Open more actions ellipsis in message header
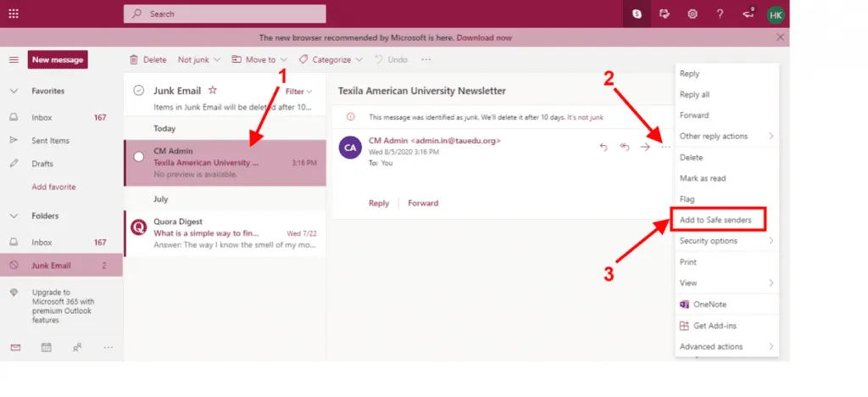 (x=665, y=147)
